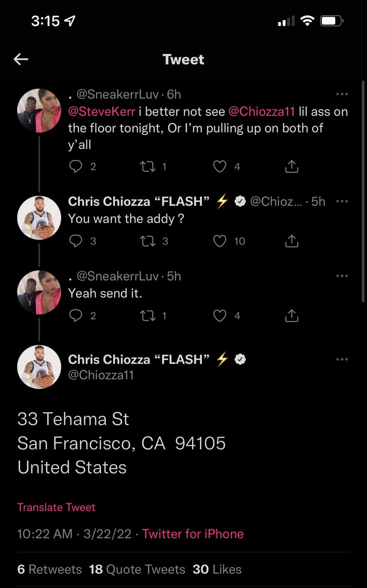Open more options on "Yeah send it." tweet
Screen dimensions: 367x588
tap(342, 276)
